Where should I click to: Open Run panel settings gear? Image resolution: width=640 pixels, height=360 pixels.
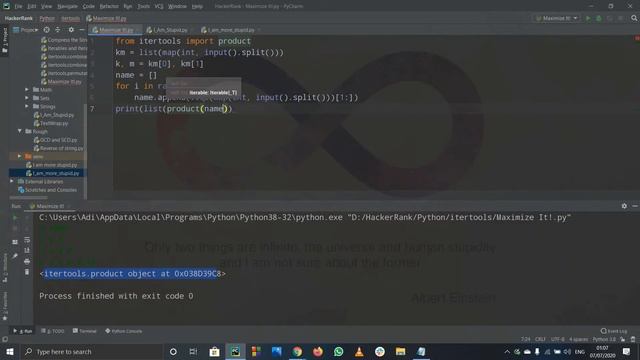624,206
